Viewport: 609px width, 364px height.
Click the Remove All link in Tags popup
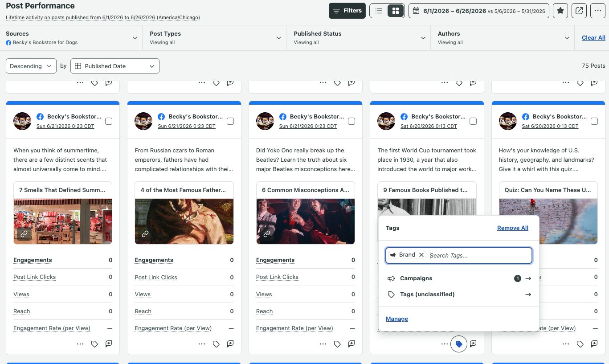[513, 228]
